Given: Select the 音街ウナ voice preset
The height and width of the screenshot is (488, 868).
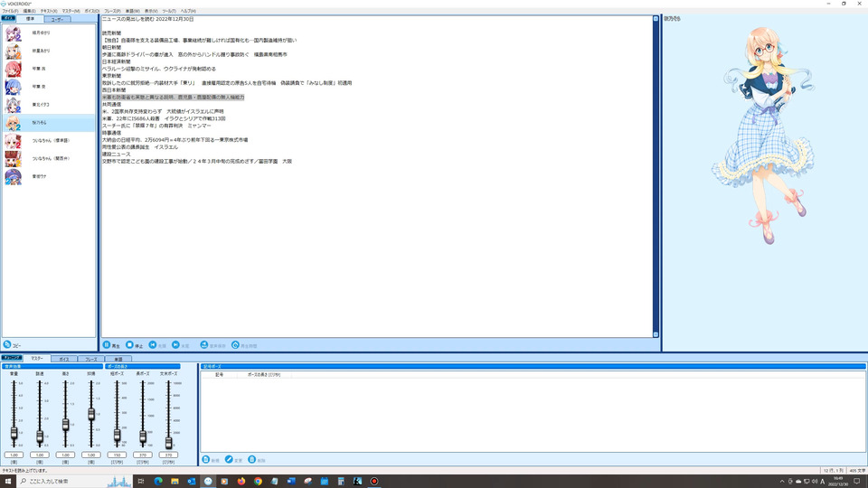Looking at the screenshot, I should pyautogui.click(x=49, y=176).
